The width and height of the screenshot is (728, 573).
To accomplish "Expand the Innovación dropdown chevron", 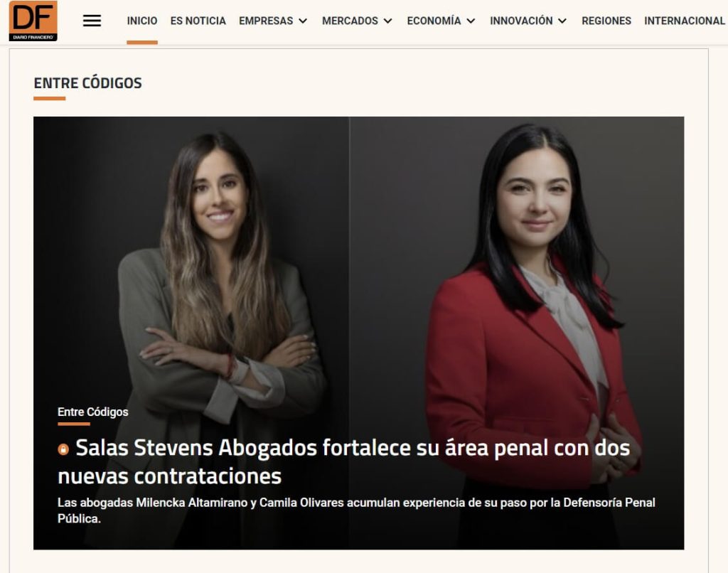I will click(x=562, y=21).
